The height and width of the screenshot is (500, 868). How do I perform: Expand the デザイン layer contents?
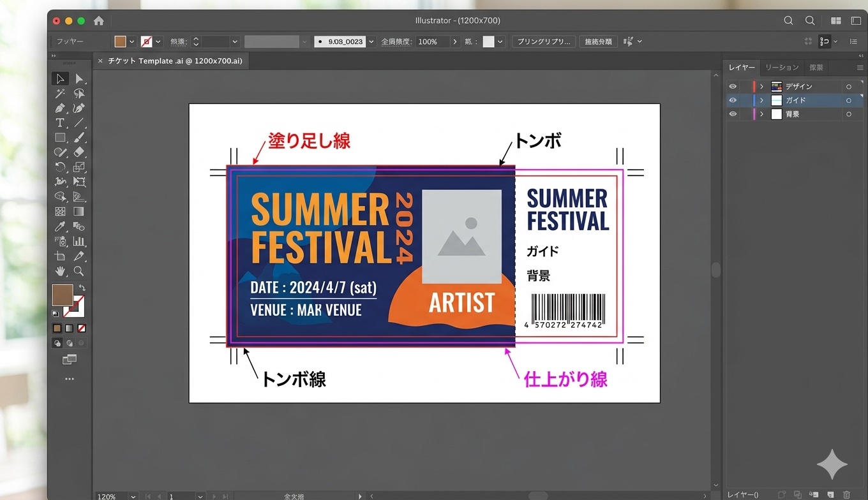tap(761, 86)
